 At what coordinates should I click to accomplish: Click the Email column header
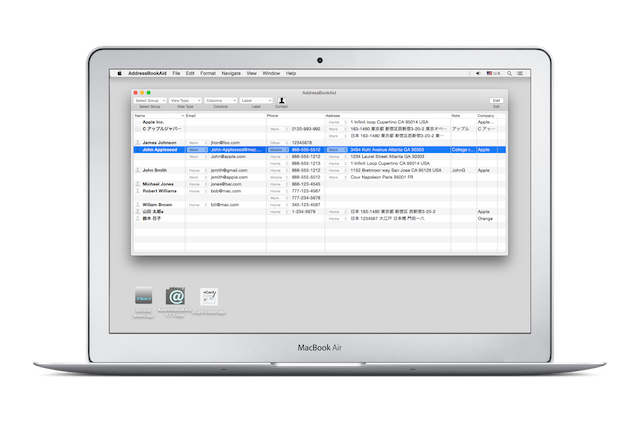pyautogui.click(x=226, y=116)
